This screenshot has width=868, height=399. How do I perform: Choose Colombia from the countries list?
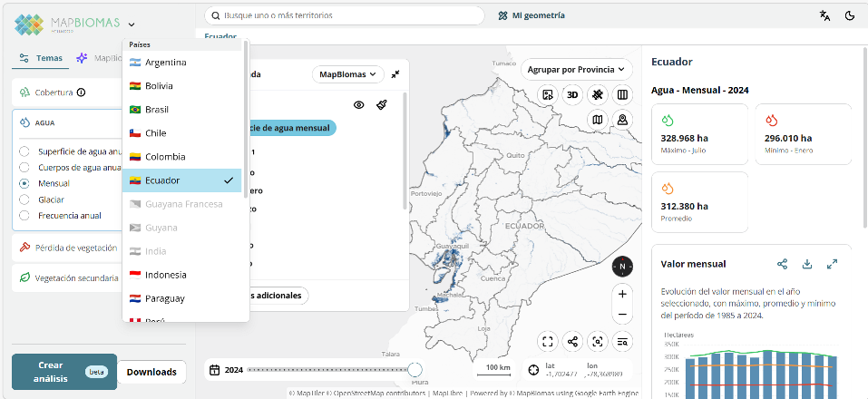(166, 157)
